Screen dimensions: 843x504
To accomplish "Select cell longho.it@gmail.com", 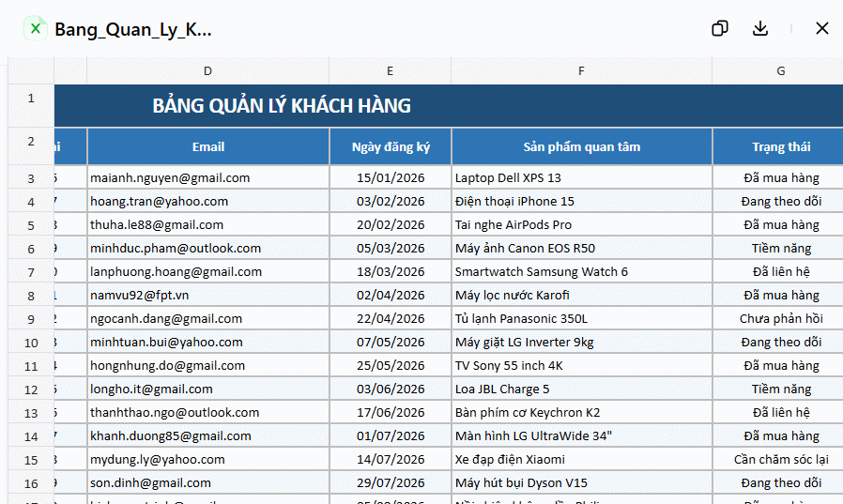I will [208, 389].
